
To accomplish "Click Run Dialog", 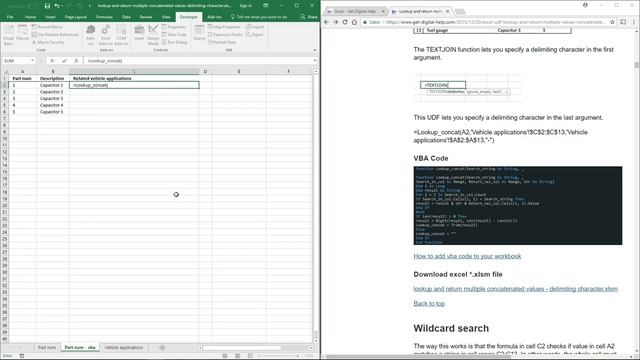I will click(x=174, y=42).
